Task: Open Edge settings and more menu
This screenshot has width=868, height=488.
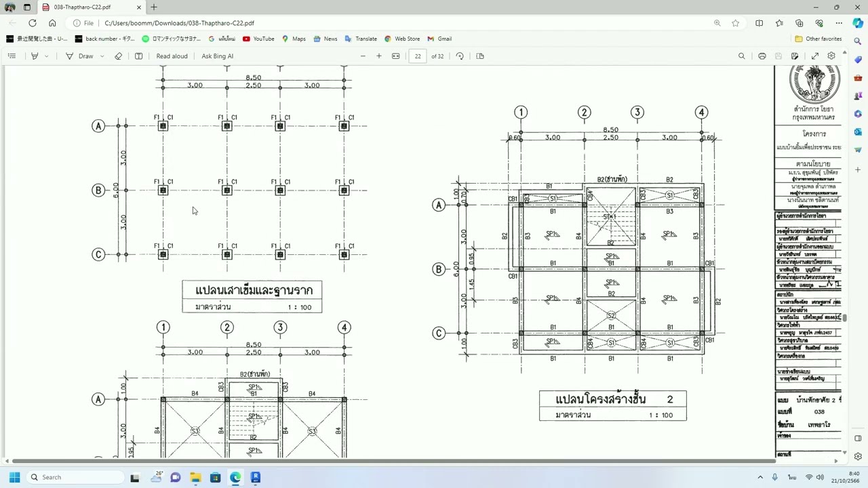Action: 839,23
